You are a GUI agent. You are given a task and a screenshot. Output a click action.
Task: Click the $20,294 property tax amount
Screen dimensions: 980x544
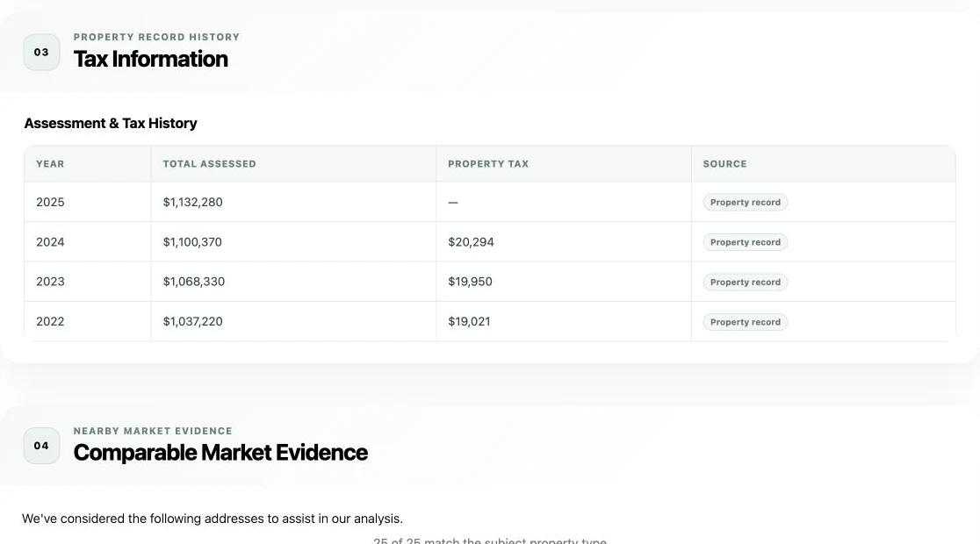[x=471, y=242]
